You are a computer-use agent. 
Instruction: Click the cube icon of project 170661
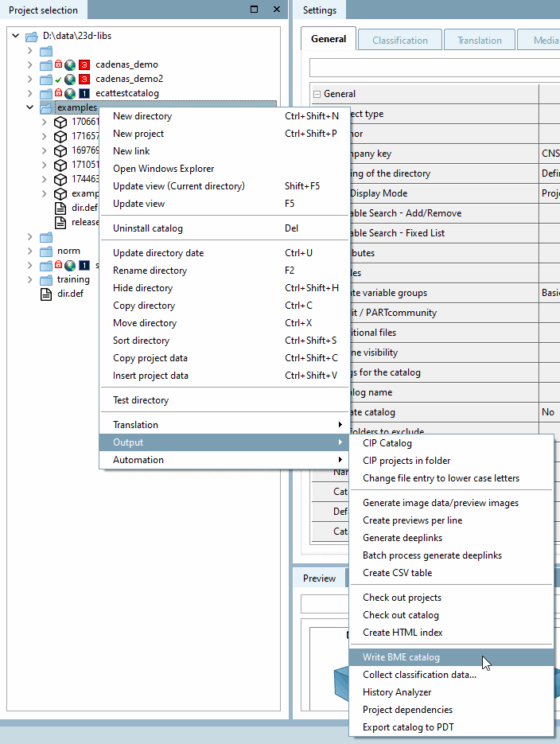(x=60, y=123)
